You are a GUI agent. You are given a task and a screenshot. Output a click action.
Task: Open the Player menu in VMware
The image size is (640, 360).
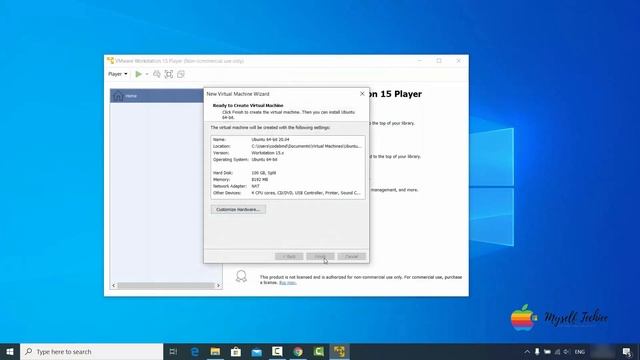tap(118, 74)
